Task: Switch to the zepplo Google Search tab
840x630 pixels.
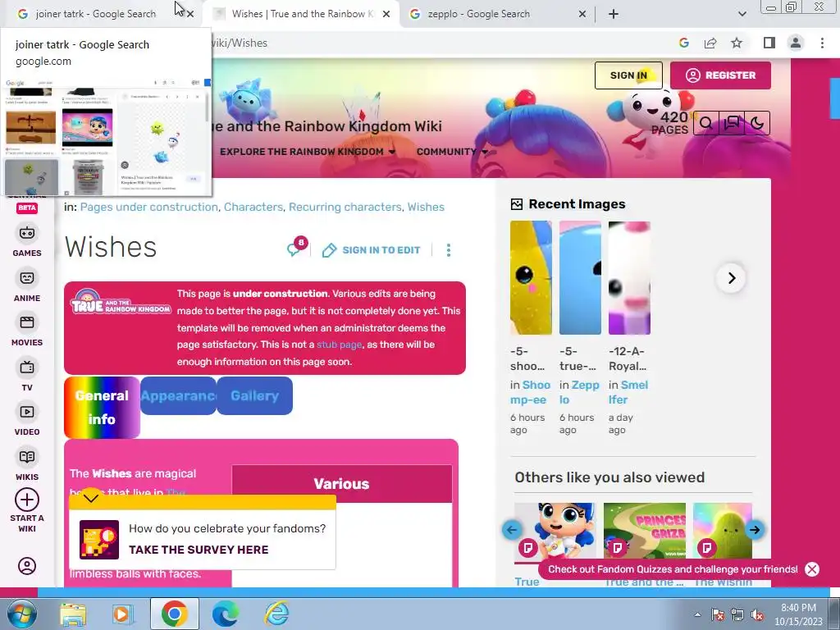Action: pyautogui.click(x=478, y=14)
